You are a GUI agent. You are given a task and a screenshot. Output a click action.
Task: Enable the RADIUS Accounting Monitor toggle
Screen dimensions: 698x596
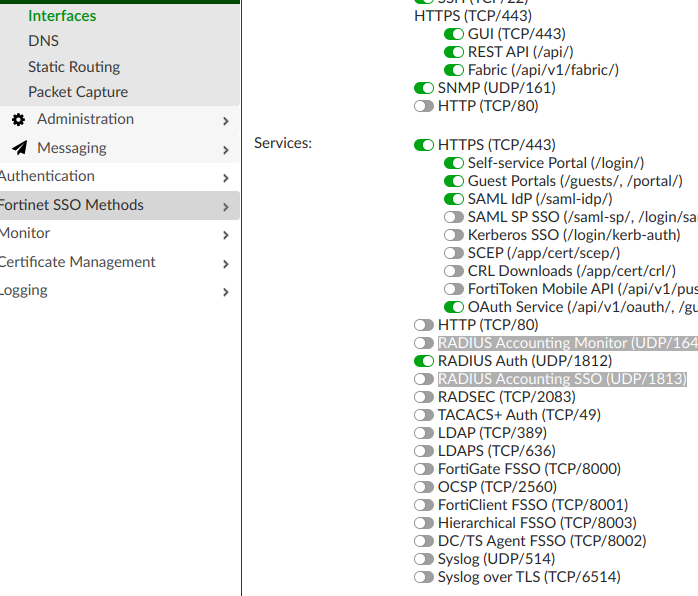click(424, 343)
